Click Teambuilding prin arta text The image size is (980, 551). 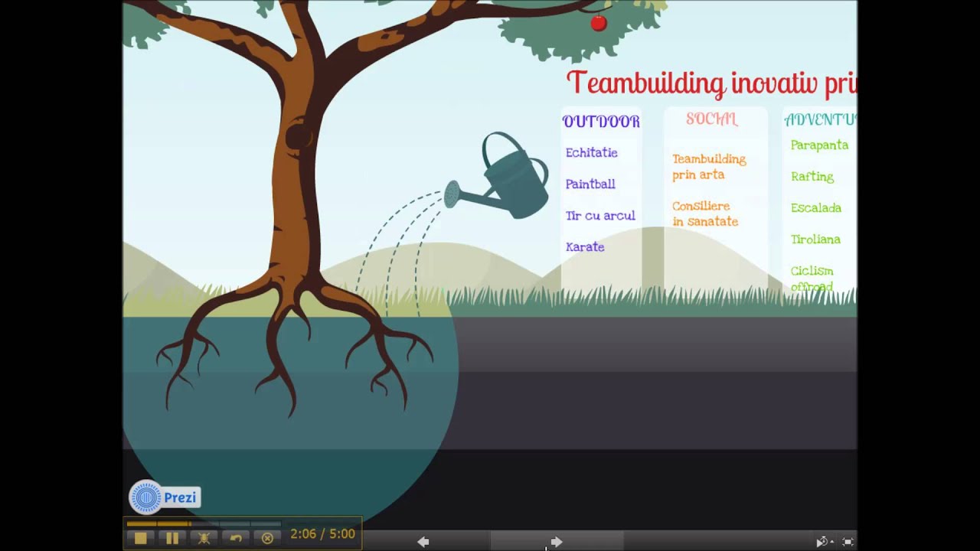709,167
